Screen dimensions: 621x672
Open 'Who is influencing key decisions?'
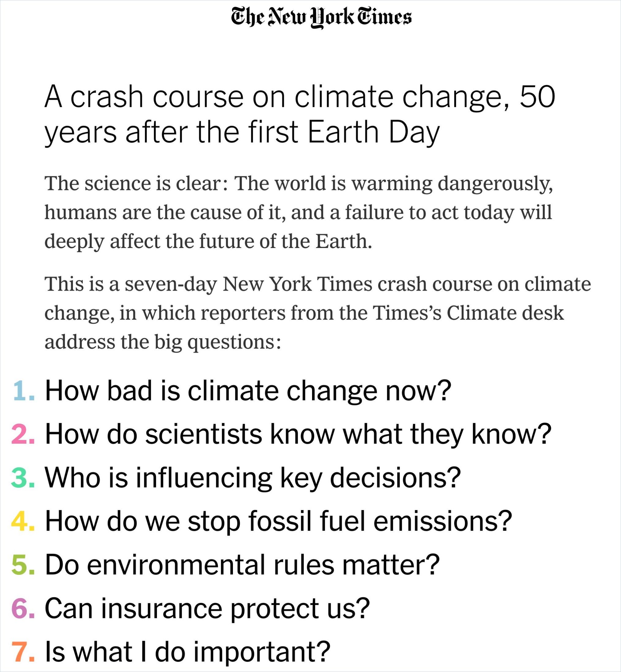click(252, 477)
